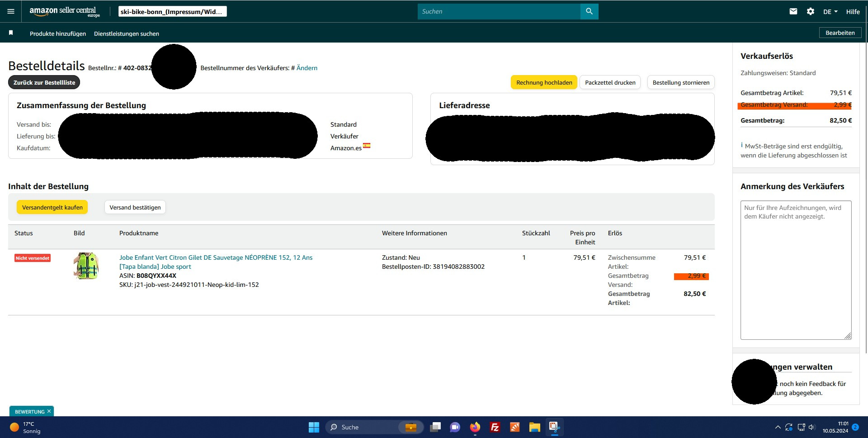
Task: Click the bookmark flag icon
Action: [x=11, y=33]
